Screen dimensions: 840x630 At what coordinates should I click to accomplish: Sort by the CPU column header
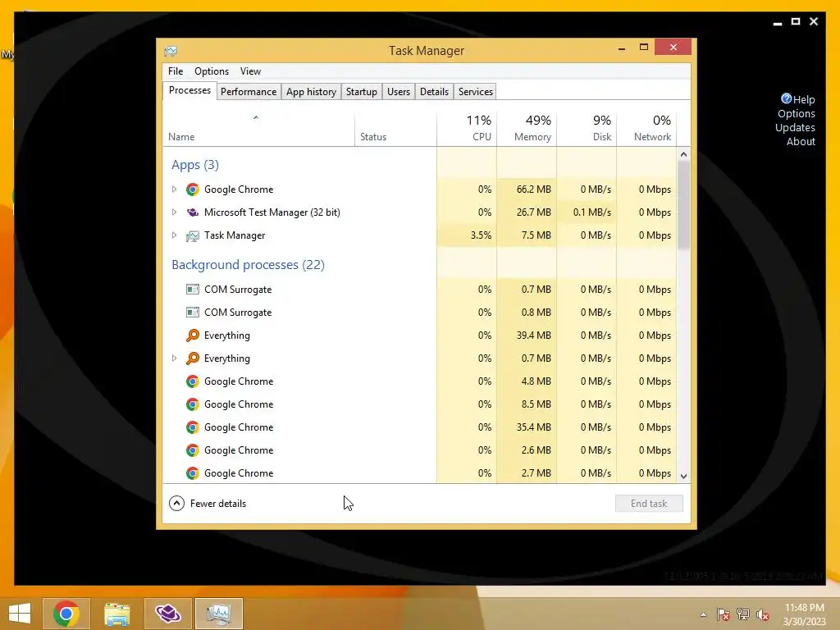pos(467,129)
